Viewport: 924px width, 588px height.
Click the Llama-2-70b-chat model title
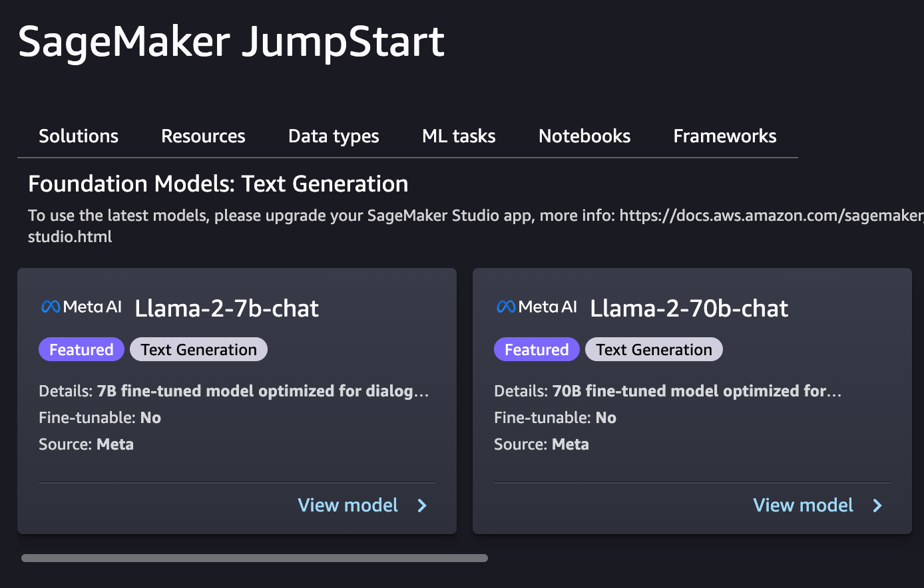coord(689,308)
